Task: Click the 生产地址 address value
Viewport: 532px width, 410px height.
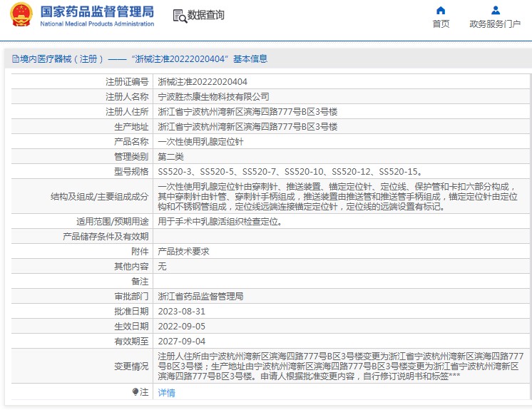Action: tap(247, 127)
